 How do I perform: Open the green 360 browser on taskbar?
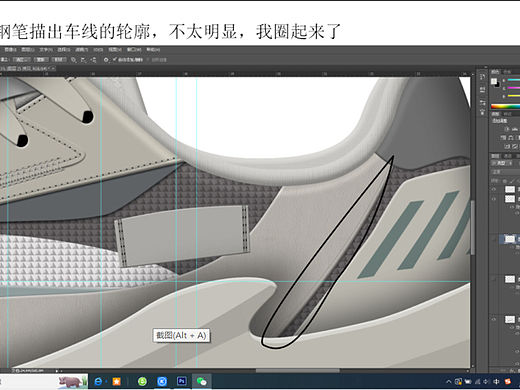pos(142,381)
